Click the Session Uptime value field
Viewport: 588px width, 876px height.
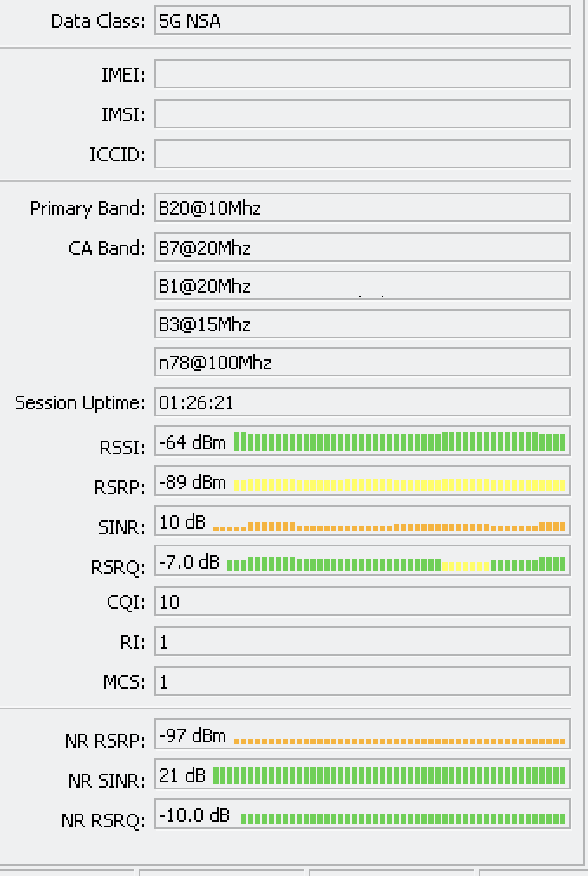click(x=362, y=402)
